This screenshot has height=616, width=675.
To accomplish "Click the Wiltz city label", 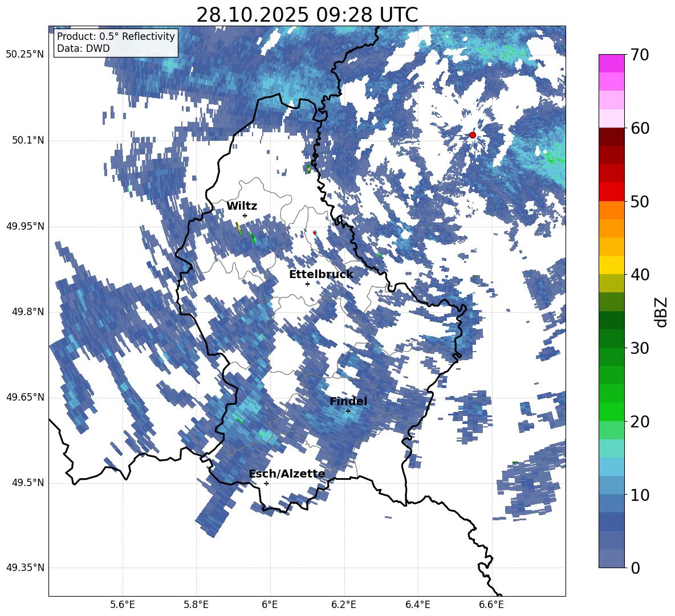I will (242, 206).
